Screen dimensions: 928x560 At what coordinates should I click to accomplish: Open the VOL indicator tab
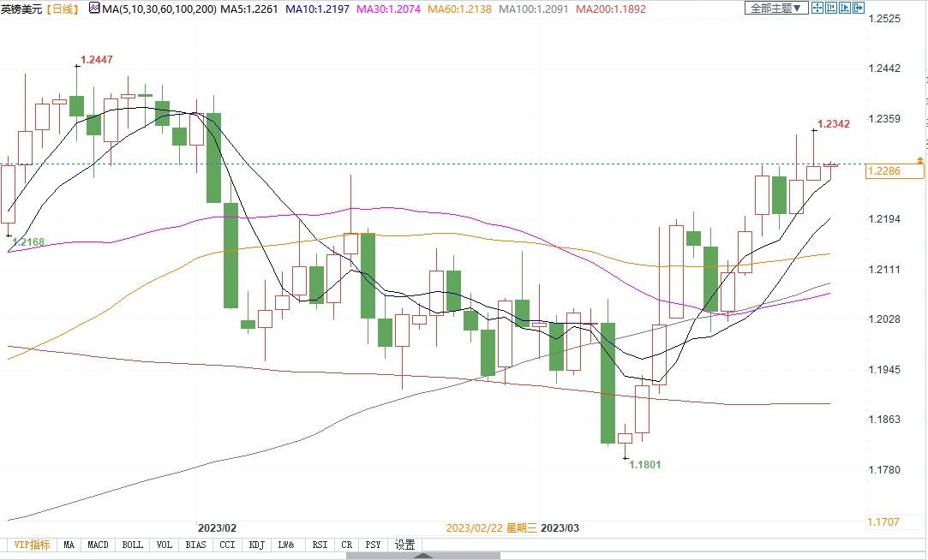pos(164,545)
